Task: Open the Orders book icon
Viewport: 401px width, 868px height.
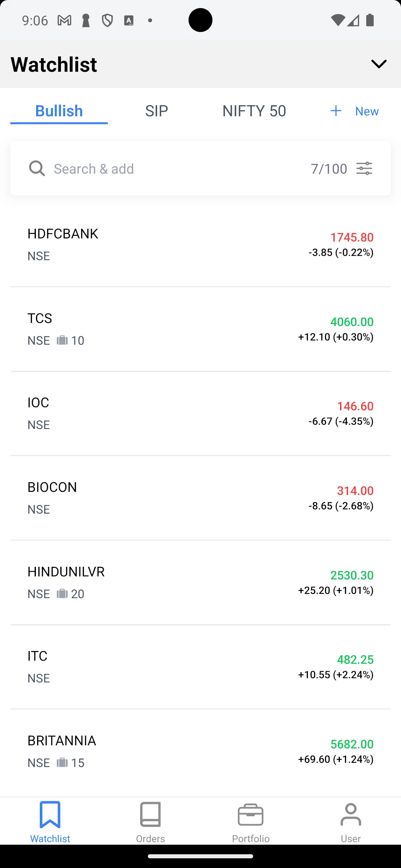Action: point(151,814)
